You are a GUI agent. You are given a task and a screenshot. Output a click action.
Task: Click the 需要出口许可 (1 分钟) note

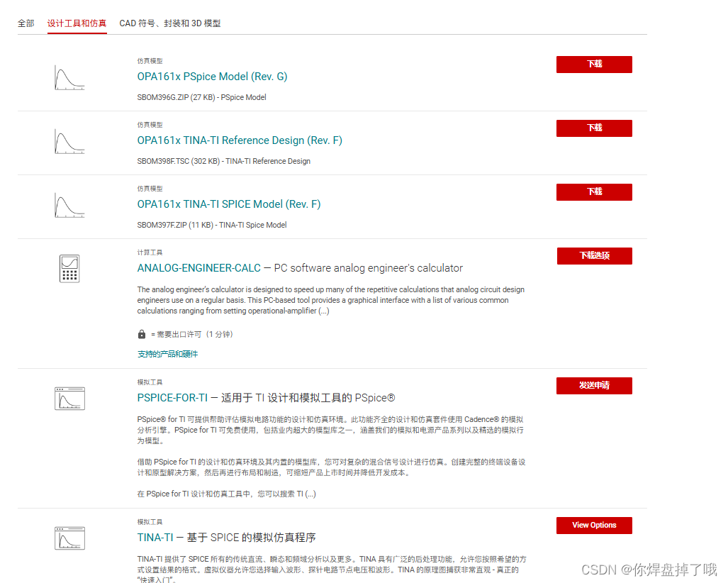click(192, 335)
